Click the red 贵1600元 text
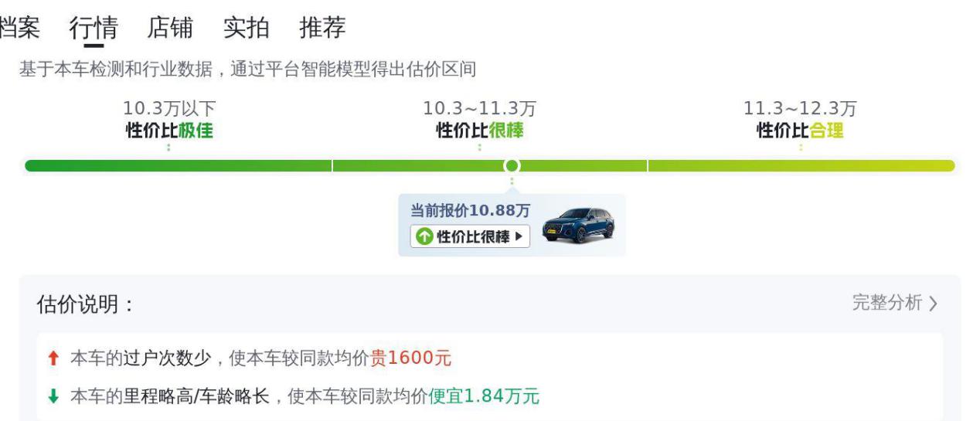980x421 pixels. pos(410,358)
